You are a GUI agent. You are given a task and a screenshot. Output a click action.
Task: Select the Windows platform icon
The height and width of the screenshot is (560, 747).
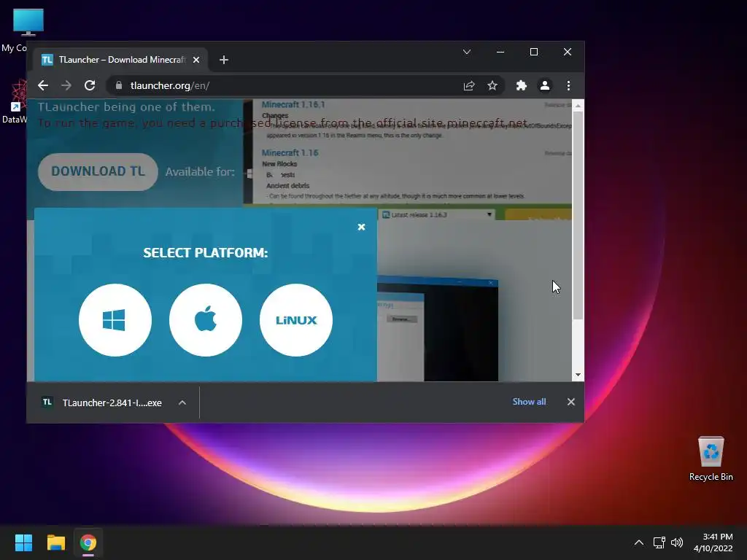pos(115,320)
